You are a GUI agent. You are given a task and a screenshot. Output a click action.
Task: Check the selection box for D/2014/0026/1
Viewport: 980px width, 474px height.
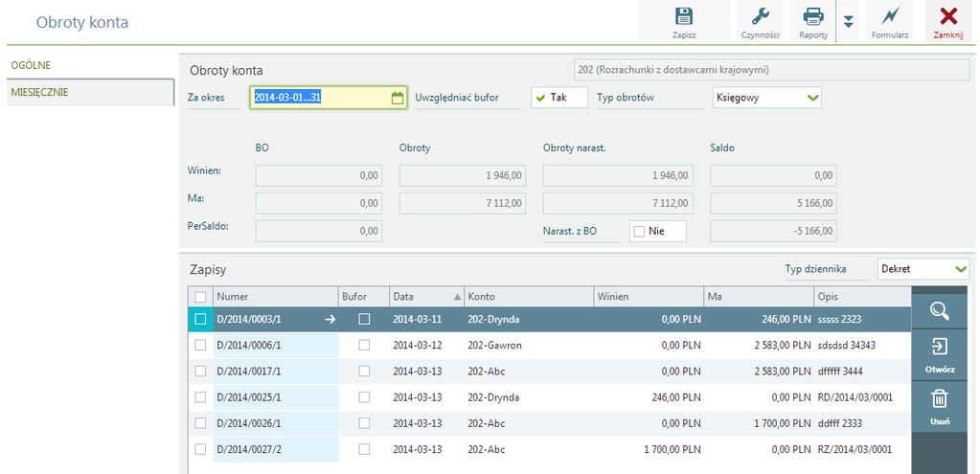[x=200, y=423]
